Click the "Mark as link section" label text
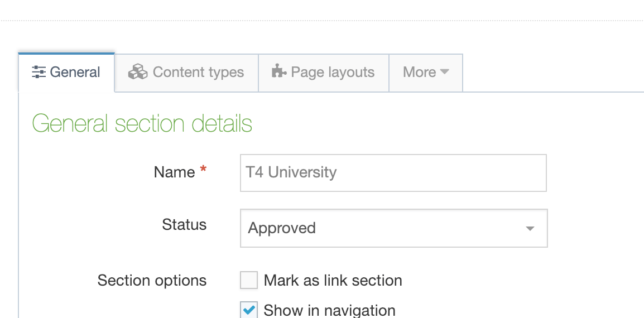Viewport: 644px width, 318px height. coord(333,280)
